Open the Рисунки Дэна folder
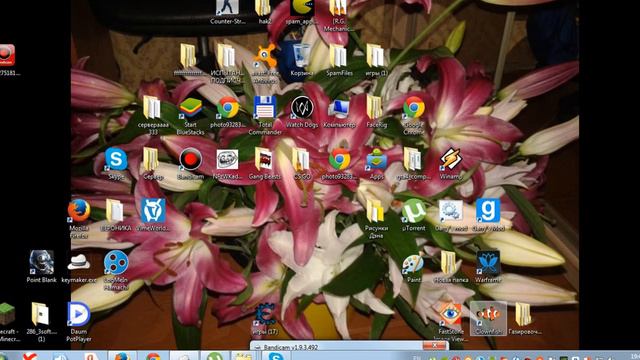Viewport: 640px width, 360px height. 376,218
